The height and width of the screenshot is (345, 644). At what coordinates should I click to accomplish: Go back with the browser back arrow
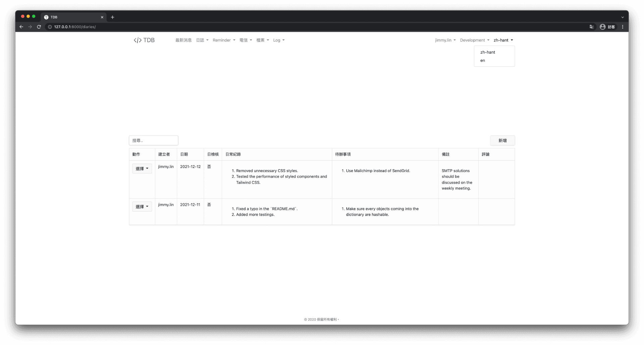[x=21, y=27]
